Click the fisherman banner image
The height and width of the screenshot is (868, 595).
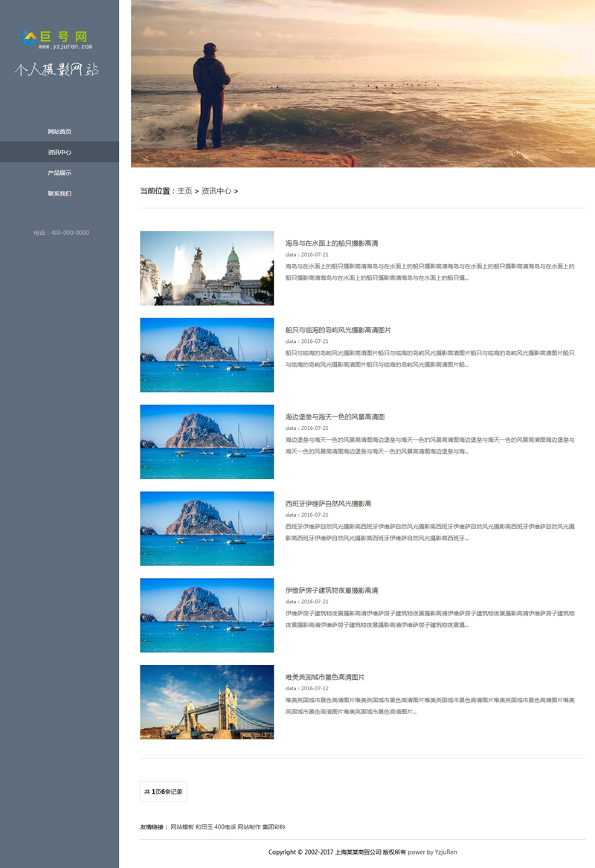(x=363, y=83)
